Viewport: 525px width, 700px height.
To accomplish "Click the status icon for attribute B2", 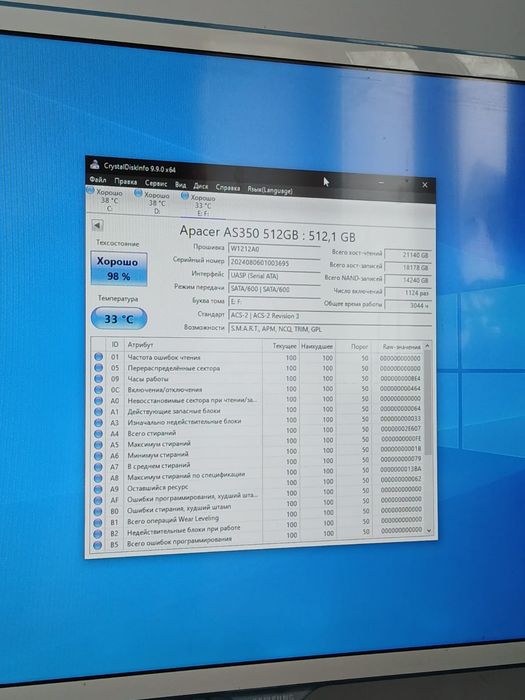I will [x=99, y=533].
